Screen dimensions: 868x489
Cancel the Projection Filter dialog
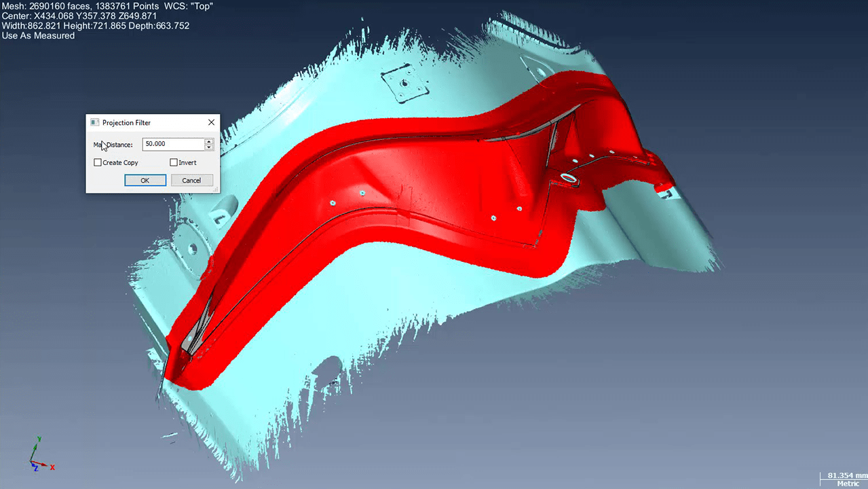click(191, 180)
